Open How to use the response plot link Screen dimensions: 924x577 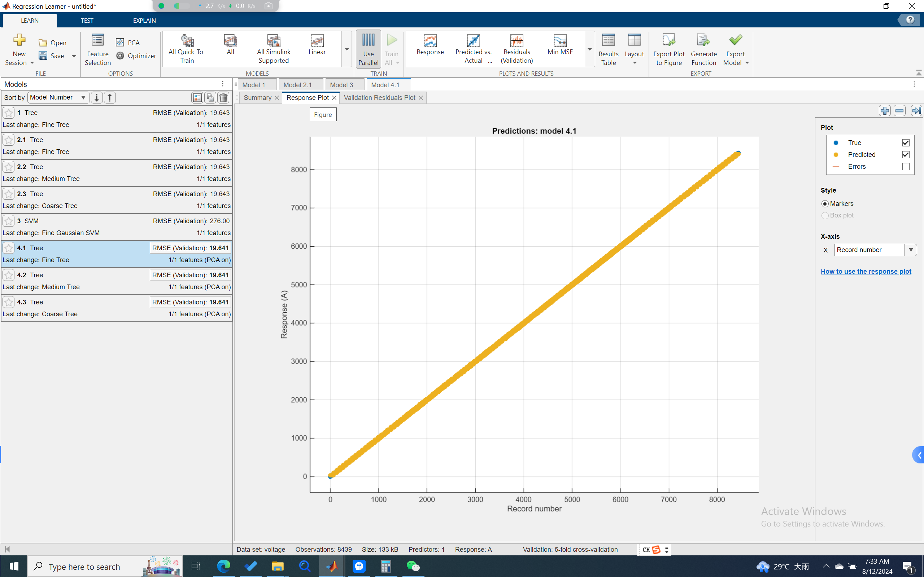pos(866,271)
